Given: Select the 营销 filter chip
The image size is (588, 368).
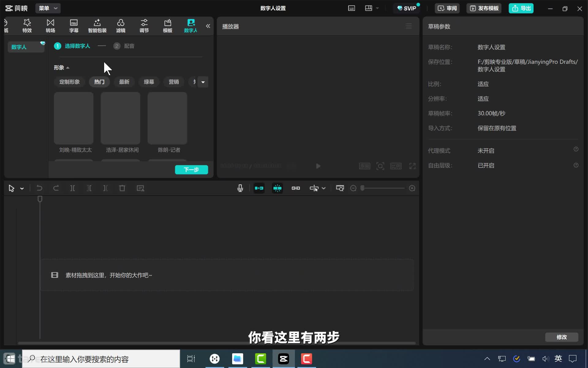Looking at the screenshot, I should [174, 82].
